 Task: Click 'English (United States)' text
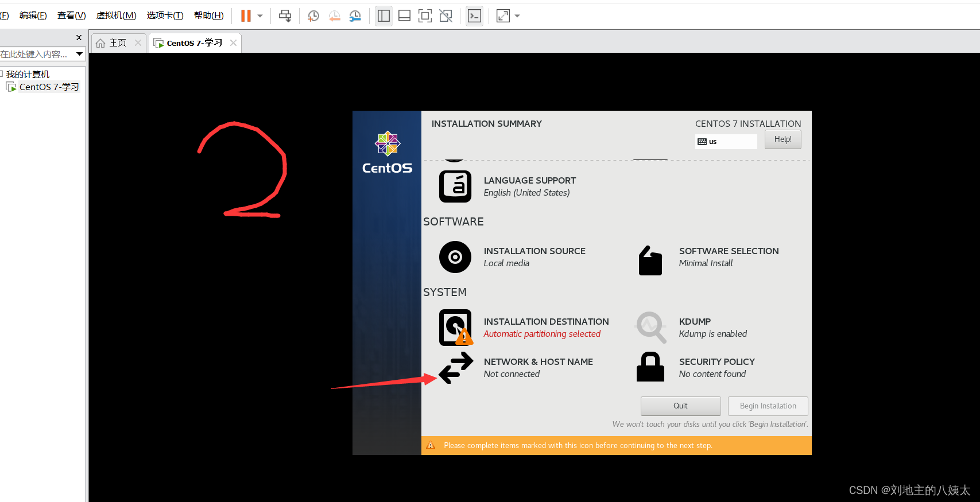click(526, 193)
